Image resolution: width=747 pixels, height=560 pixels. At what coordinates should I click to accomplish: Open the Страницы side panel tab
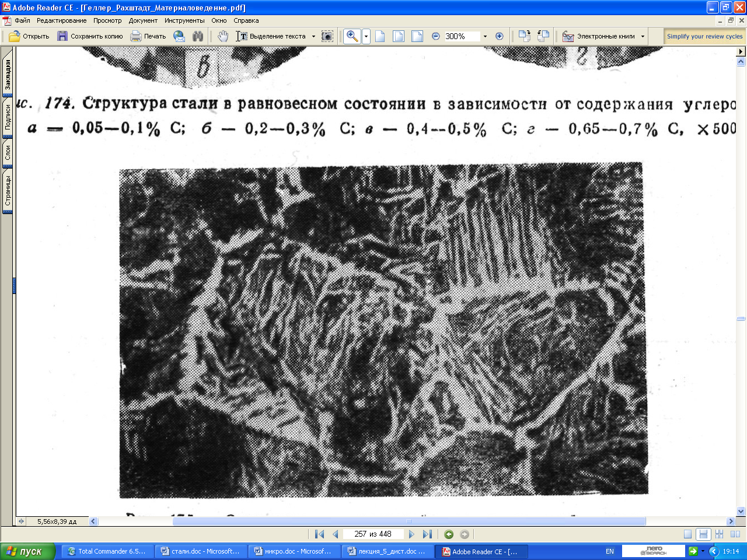[8, 191]
